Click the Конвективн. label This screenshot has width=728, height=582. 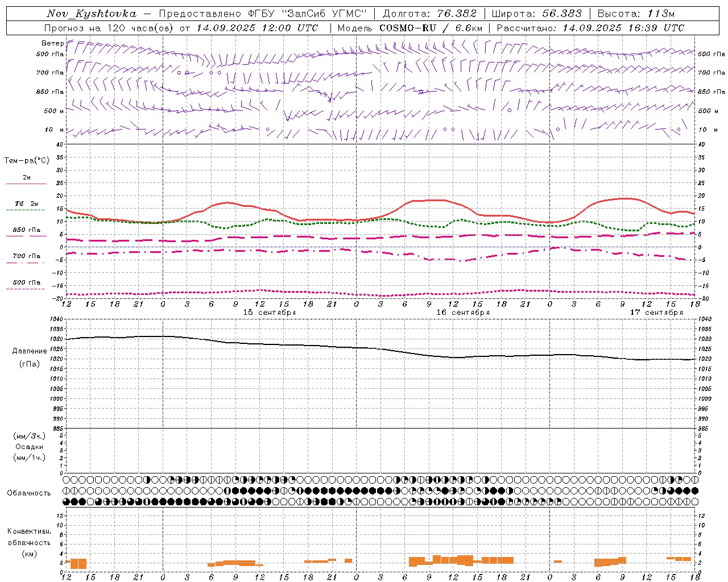click(x=30, y=531)
